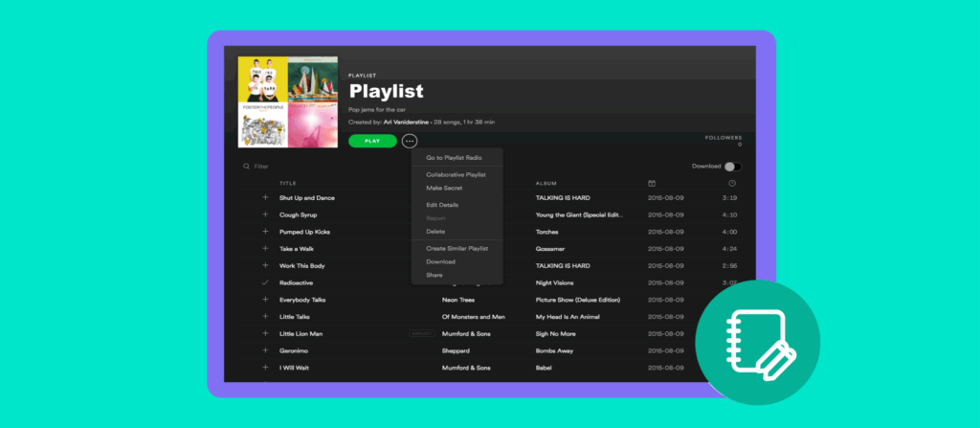Viewport: 980px width, 428px height.
Task: Open the Sigh No More album link
Action: (556, 333)
